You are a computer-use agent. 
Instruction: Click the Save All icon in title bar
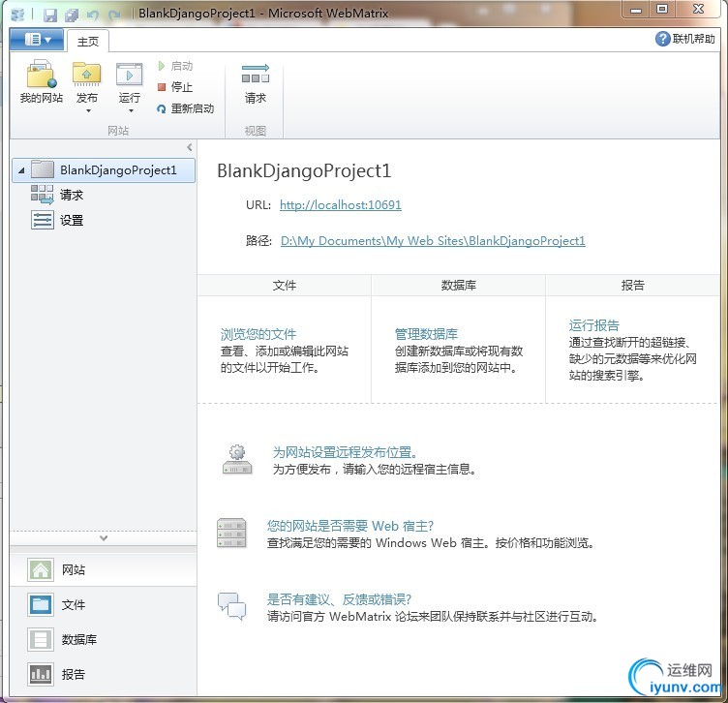[72, 15]
